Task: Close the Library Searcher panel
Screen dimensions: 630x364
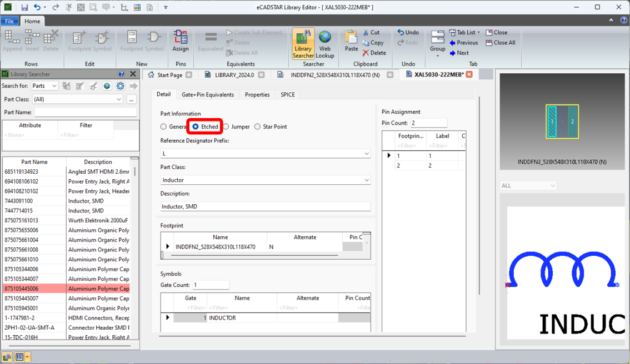Action: pos(133,74)
